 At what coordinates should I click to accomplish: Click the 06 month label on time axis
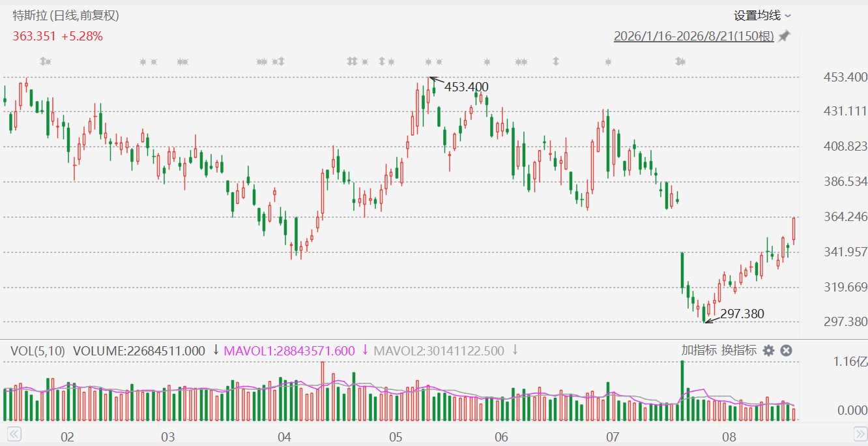[501, 436]
